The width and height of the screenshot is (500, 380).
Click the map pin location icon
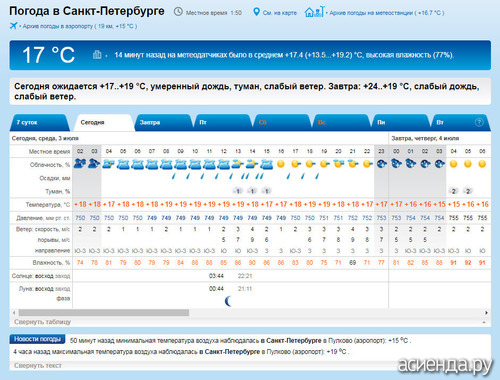click(x=256, y=12)
